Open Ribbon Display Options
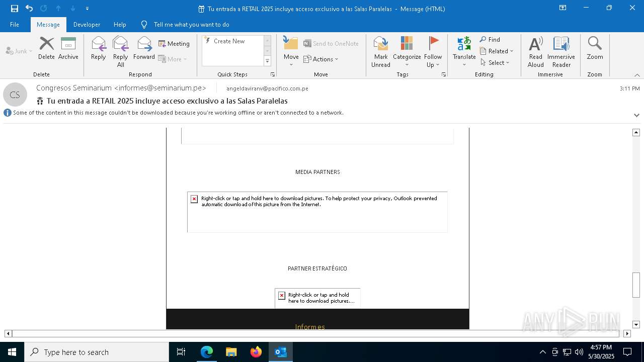644x362 pixels. click(563, 8)
